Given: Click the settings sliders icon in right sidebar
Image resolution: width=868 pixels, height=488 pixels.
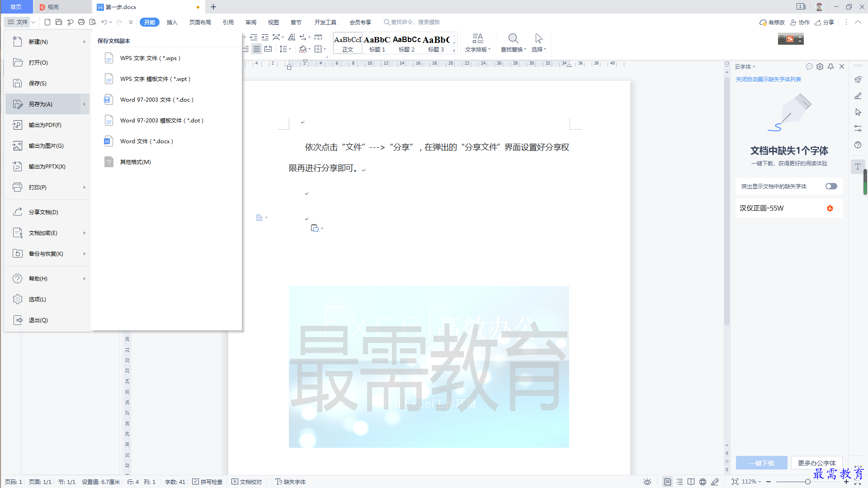Looking at the screenshot, I should 858,128.
